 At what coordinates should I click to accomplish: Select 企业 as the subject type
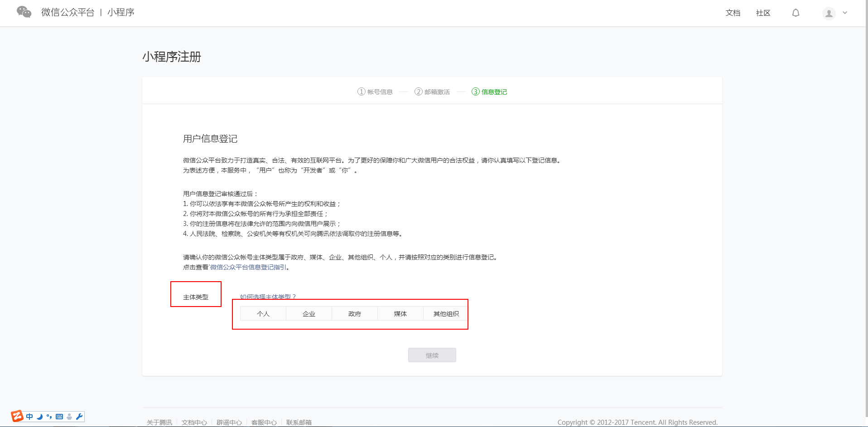[309, 313]
